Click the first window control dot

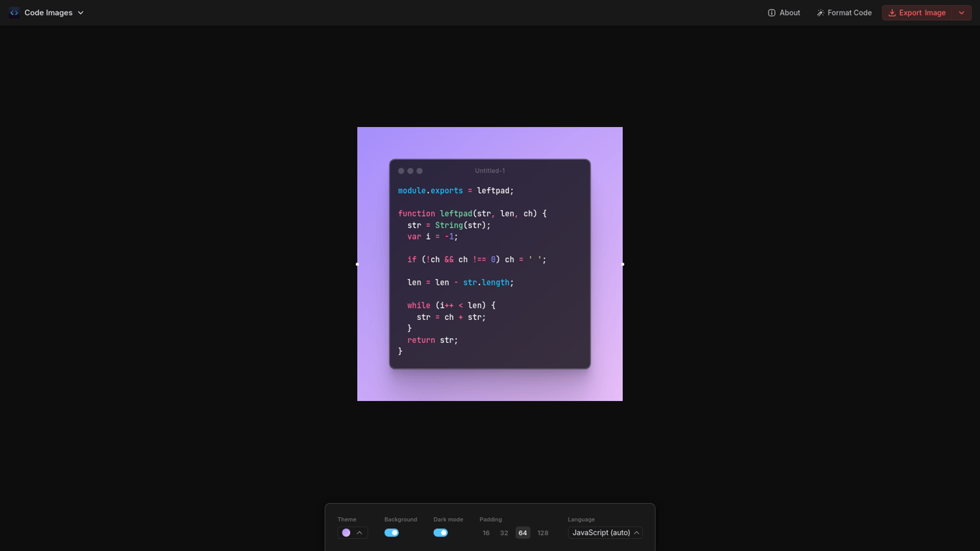401,171
